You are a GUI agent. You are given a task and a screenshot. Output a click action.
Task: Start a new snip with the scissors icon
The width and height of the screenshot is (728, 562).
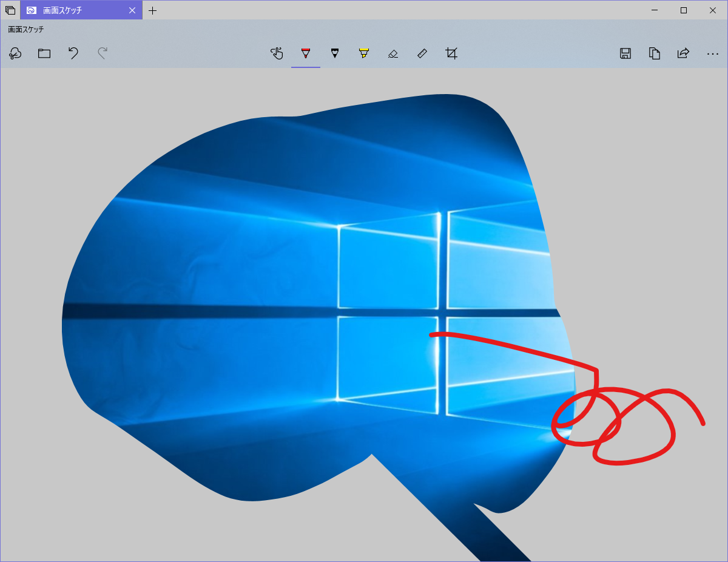pos(15,53)
